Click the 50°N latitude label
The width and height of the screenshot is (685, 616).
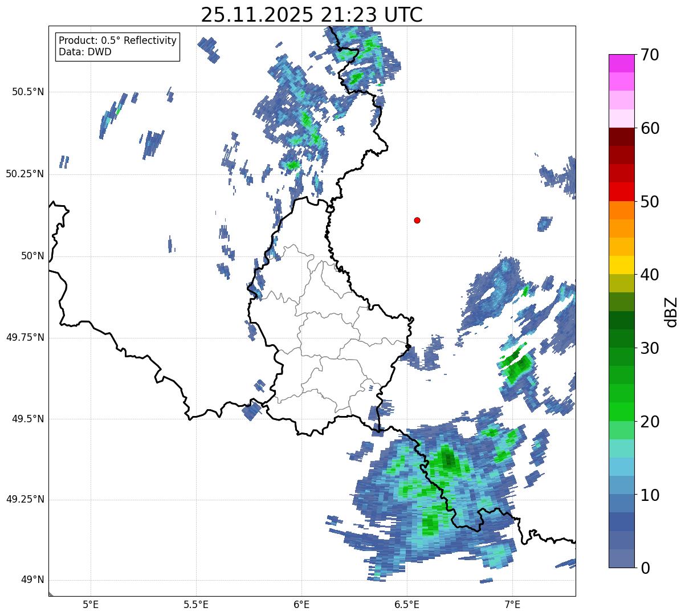click(x=32, y=256)
